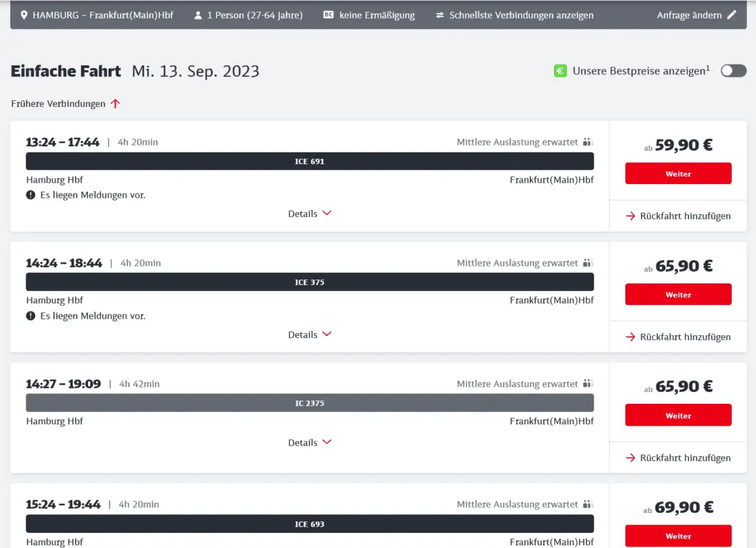The width and height of the screenshot is (756, 548).
Task: Click the green euro Bestpreise icon
Action: click(560, 71)
